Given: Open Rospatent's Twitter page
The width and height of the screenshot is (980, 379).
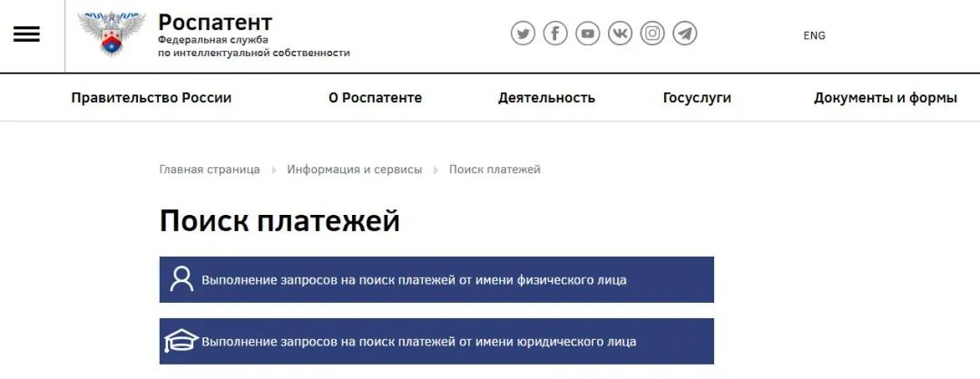Looking at the screenshot, I should (x=524, y=33).
